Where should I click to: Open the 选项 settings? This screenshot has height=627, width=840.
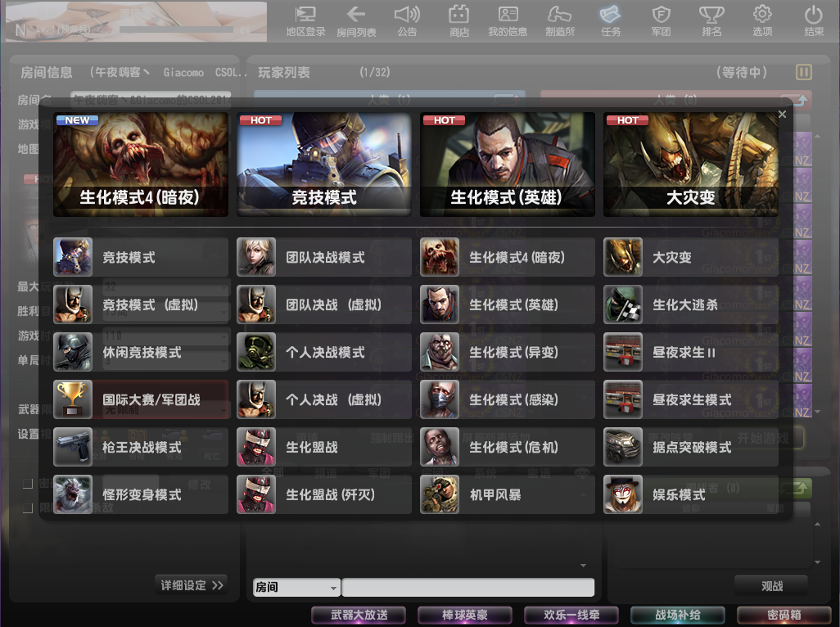point(761,20)
